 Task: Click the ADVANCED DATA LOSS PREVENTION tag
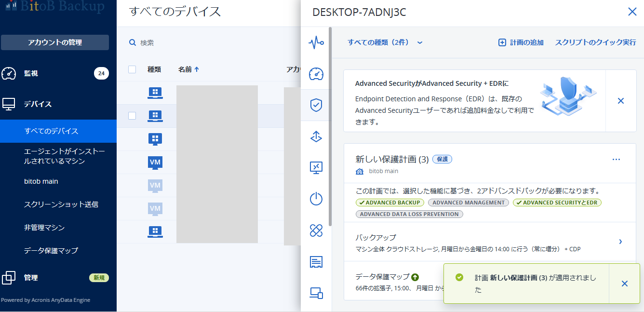coord(409,214)
